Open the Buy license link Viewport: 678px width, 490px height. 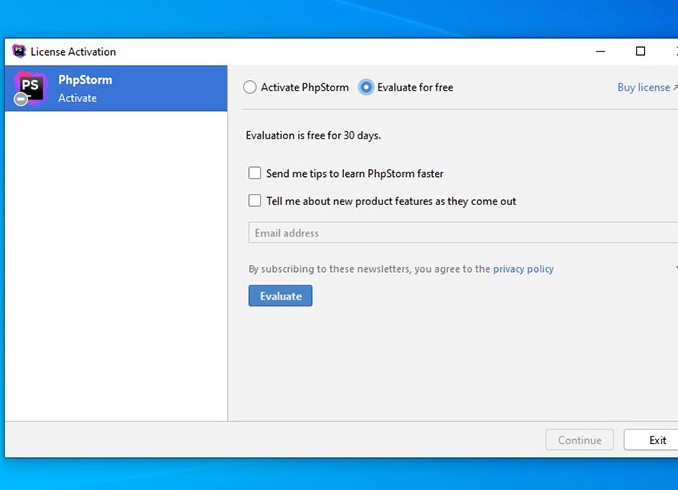647,87
